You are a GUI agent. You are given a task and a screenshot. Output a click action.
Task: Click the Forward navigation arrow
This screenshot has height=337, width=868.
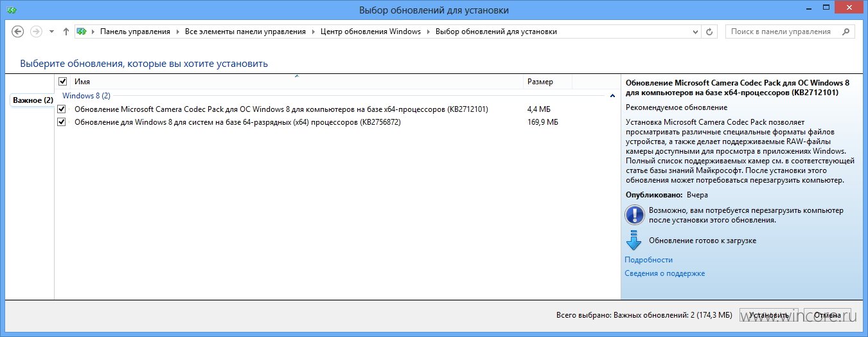pyautogui.click(x=37, y=32)
